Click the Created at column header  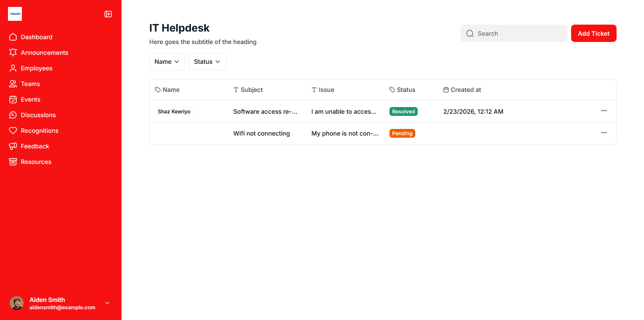pyautogui.click(x=465, y=90)
